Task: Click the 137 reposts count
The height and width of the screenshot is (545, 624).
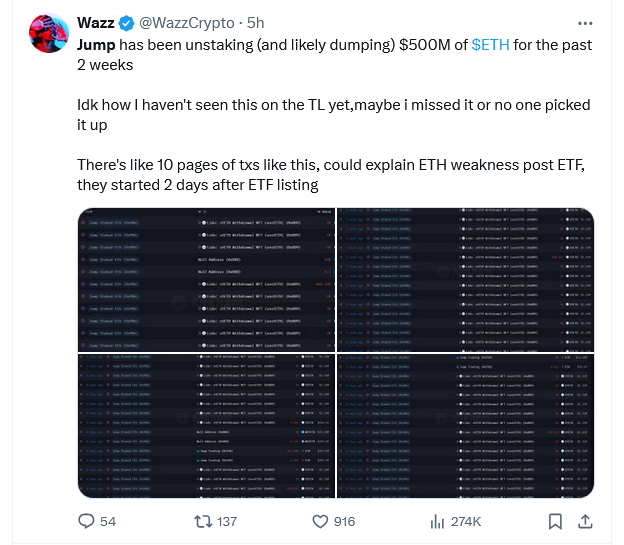Action: click(227, 522)
